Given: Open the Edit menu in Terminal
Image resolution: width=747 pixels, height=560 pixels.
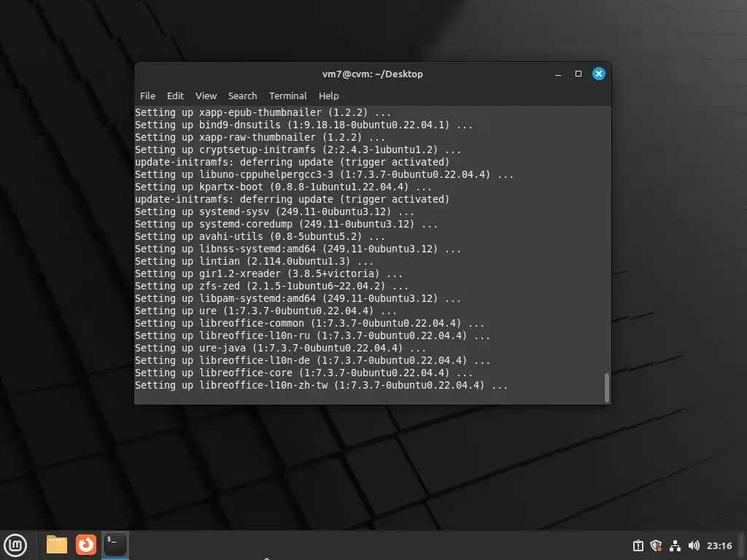Looking at the screenshot, I should 175,96.
